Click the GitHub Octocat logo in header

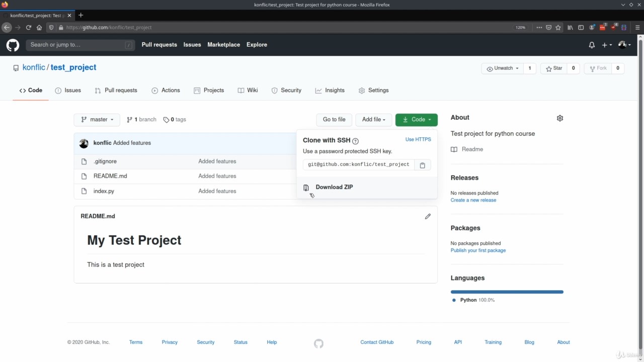[x=13, y=45]
